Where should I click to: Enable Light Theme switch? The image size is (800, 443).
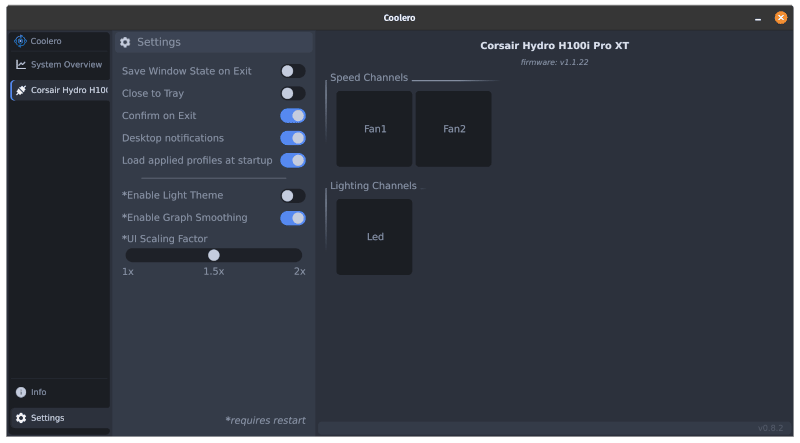coord(292,196)
